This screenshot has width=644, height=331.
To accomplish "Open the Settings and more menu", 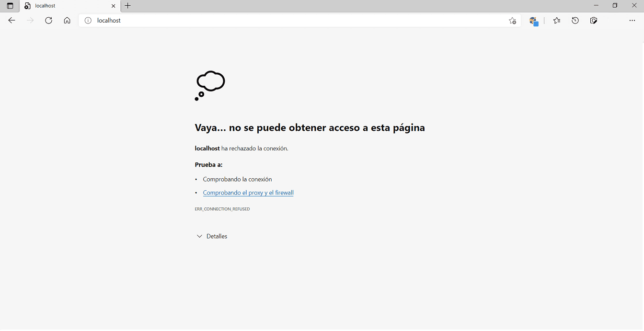I will point(632,20).
